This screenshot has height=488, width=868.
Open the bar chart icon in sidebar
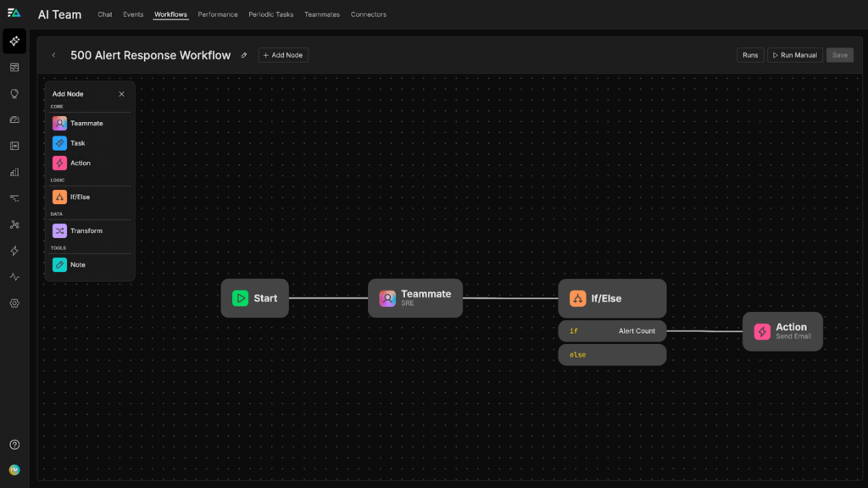click(14, 172)
